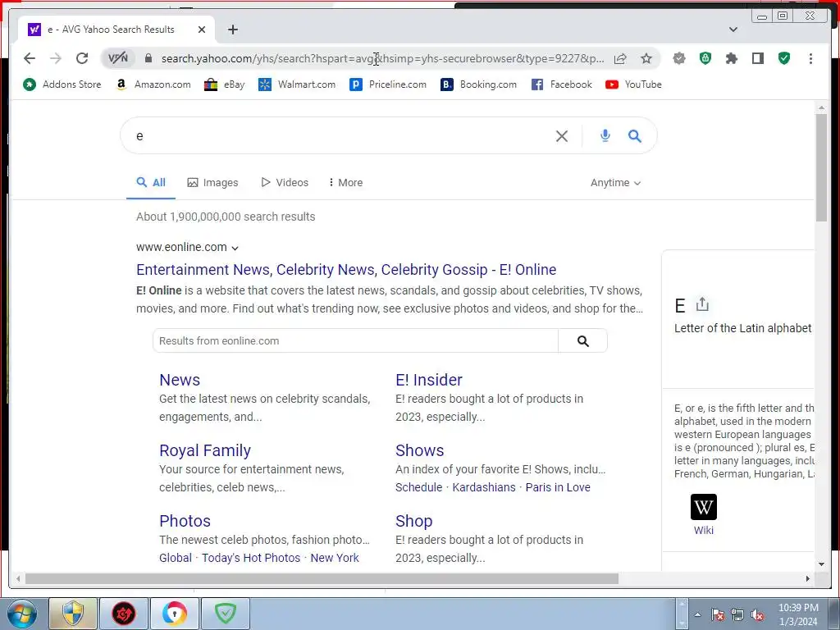
Task: Open Priceline.com bookmark
Action: click(388, 84)
